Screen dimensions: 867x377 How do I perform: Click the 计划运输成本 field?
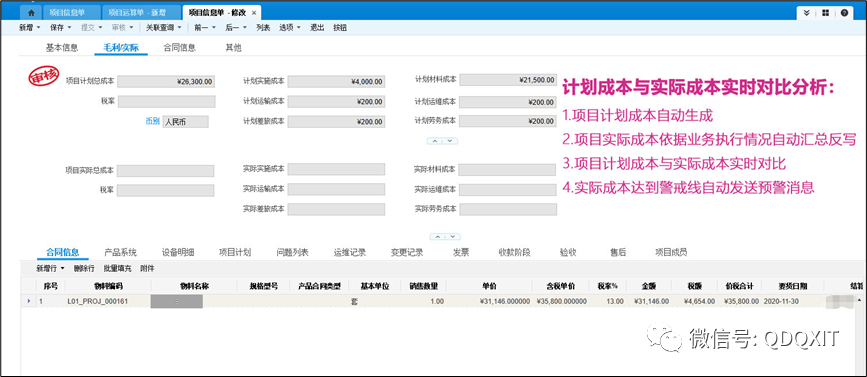tap(336, 102)
